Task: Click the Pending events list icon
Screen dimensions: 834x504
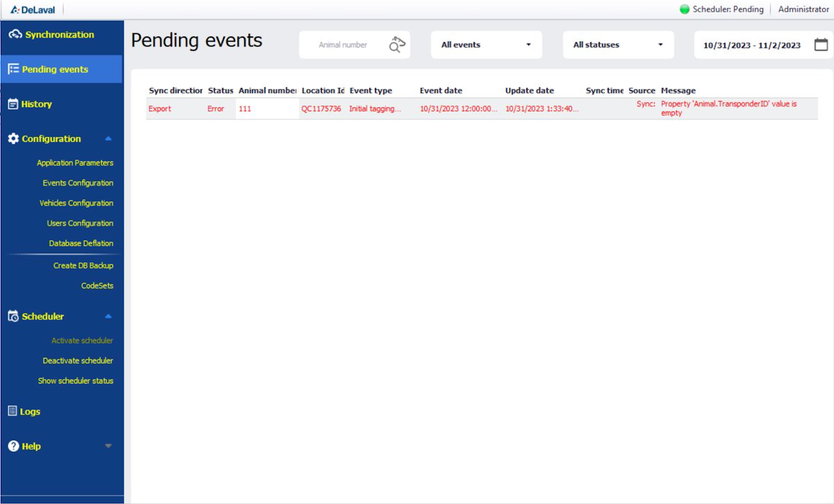Action: pos(13,69)
